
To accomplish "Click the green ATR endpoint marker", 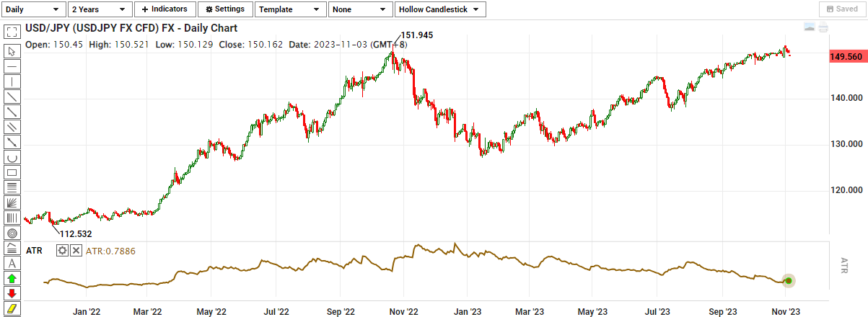I will pyautogui.click(x=789, y=281).
